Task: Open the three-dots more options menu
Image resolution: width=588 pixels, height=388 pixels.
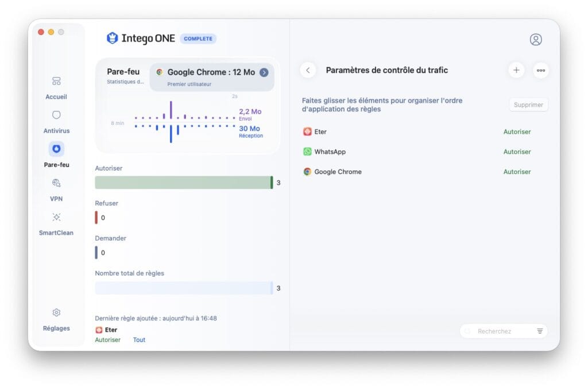Action: click(540, 70)
